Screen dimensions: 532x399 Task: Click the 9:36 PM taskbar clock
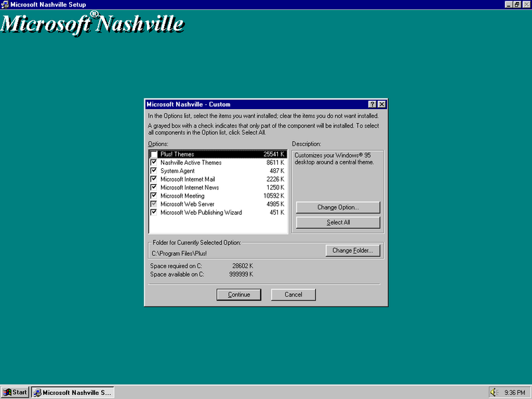tap(514, 392)
